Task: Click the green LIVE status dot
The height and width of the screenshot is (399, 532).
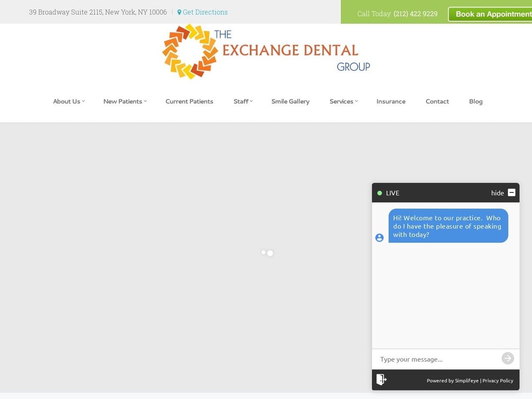Action: pos(379,193)
